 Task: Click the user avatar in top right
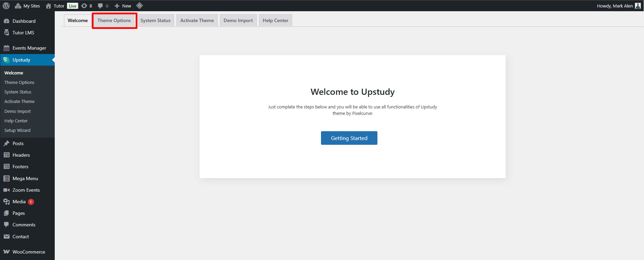point(638,6)
